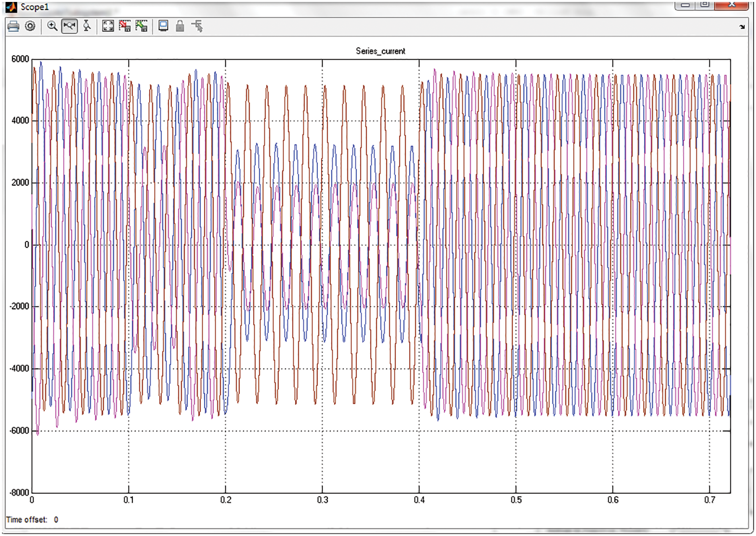Click the 6000 label on the y-axis
Image resolution: width=756 pixels, height=536 pixels.
(x=20, y=59)
